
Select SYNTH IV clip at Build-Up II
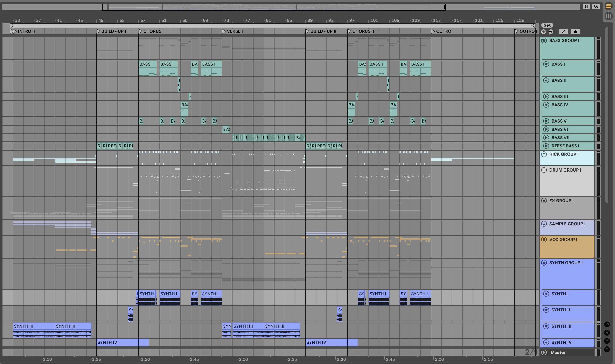pyautogui.click(x=332, y=342)
